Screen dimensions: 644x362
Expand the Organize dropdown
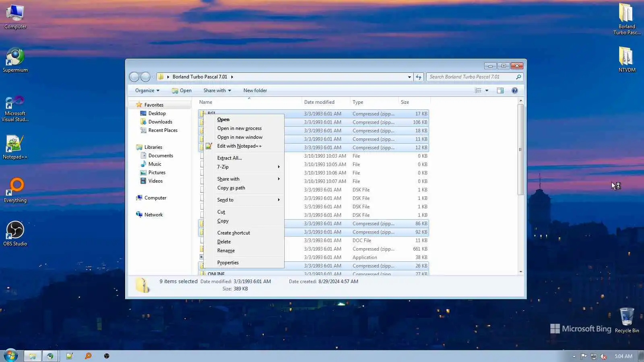click(x=147, y=90)
